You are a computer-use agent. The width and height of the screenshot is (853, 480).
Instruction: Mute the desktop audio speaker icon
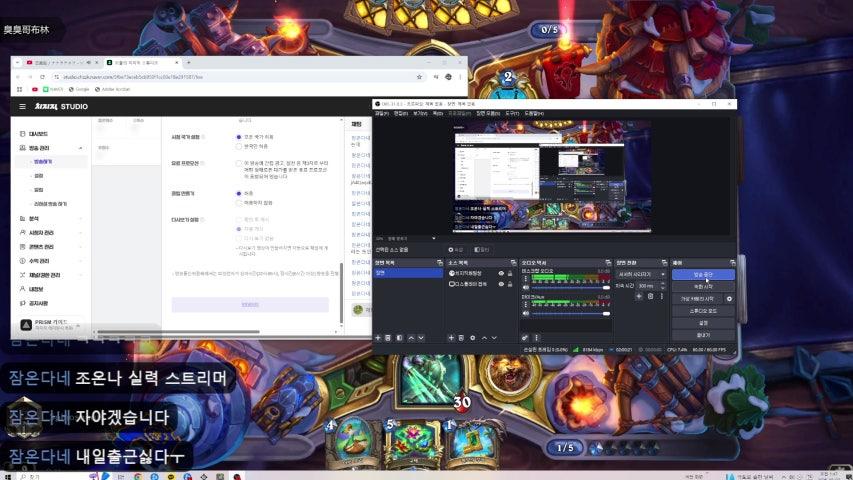click(526, 288)
